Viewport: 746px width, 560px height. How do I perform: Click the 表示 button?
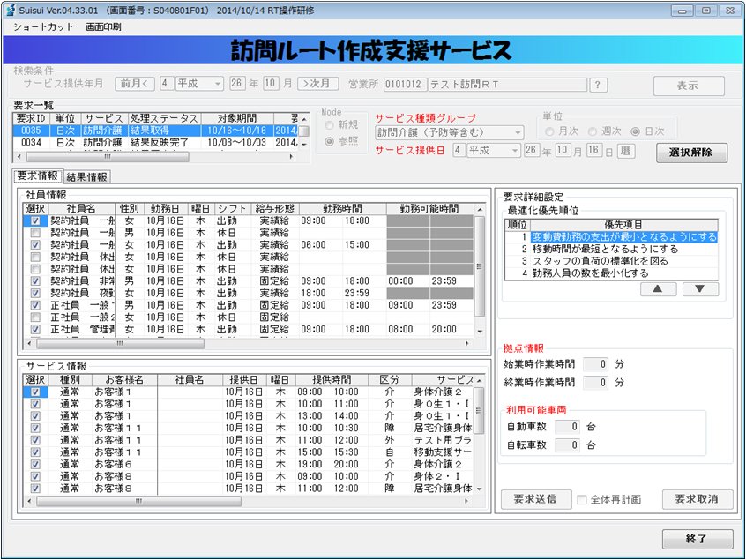(689, 86)
